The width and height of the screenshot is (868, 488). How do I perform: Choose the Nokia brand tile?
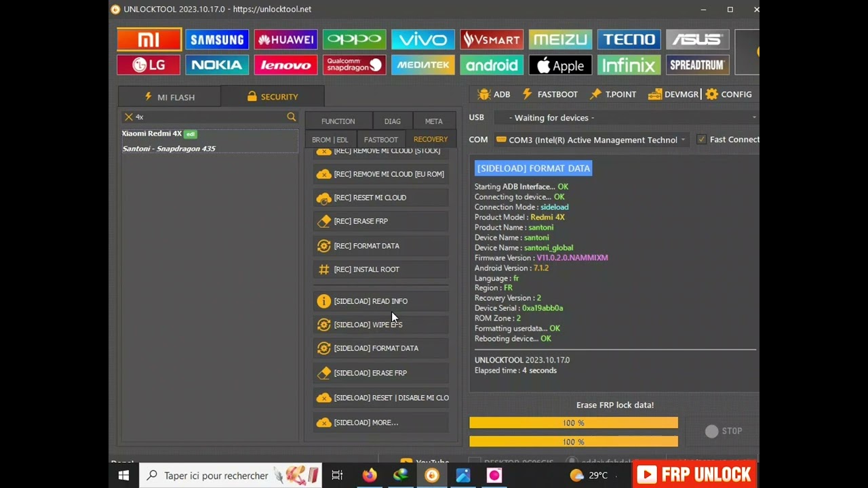click(x=217, y=65)
